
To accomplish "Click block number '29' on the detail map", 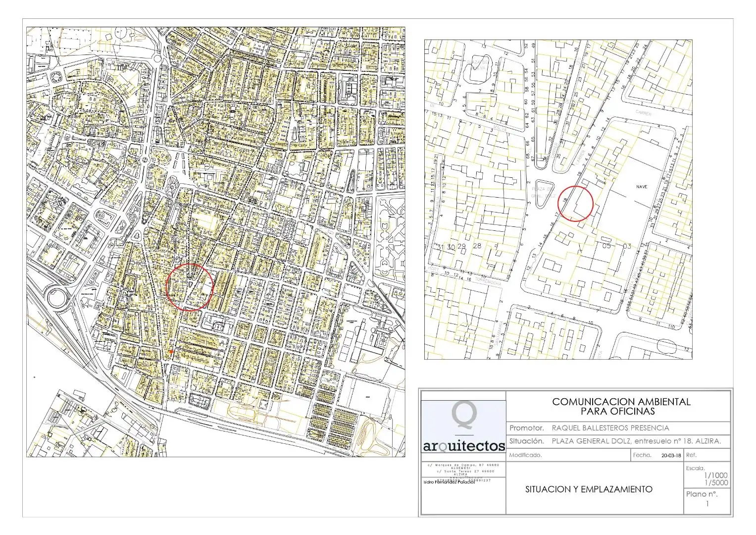I will pos(462,246).
